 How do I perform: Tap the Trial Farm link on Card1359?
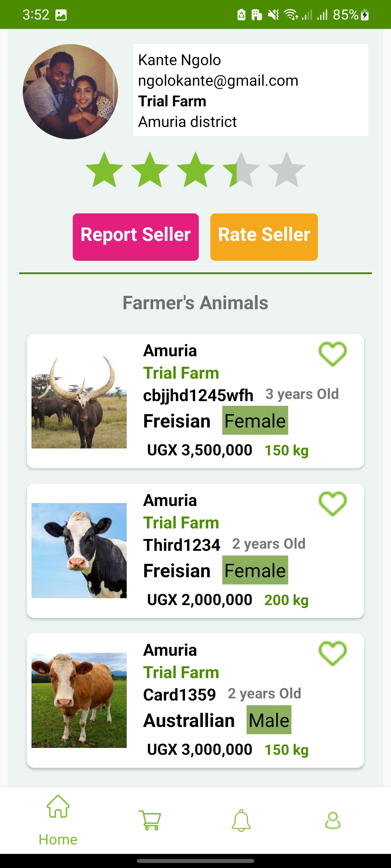(181, 672)
